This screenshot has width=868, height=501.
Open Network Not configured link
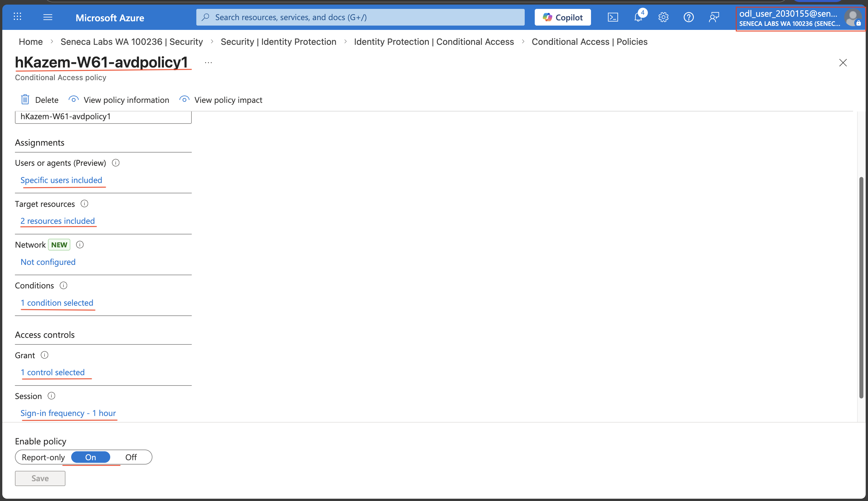tap(48, 262)
